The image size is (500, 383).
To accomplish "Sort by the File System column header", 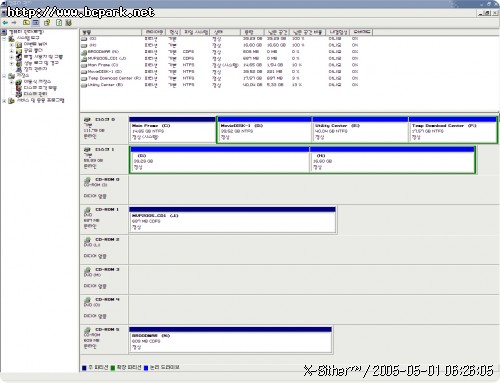I will click(196, 32).
